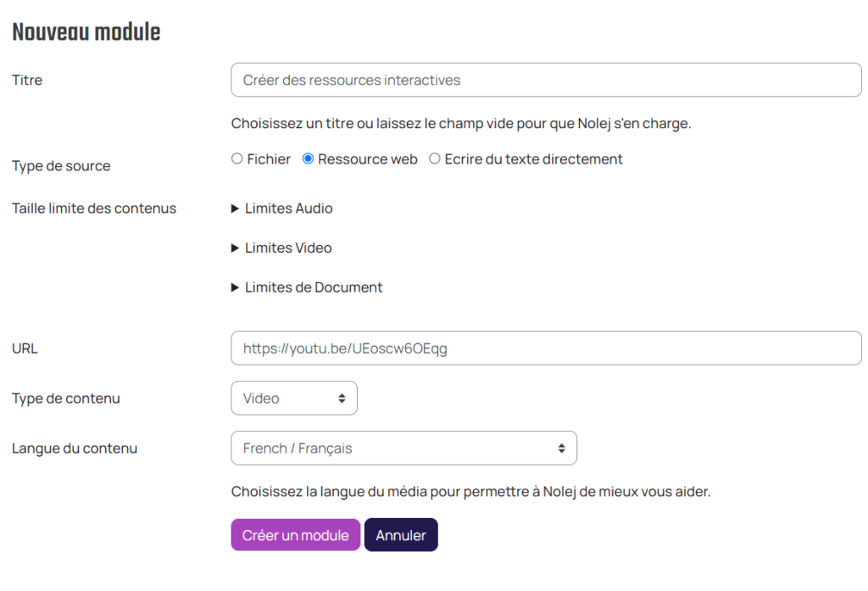Click the help text about choosing media language

(470, 492)
